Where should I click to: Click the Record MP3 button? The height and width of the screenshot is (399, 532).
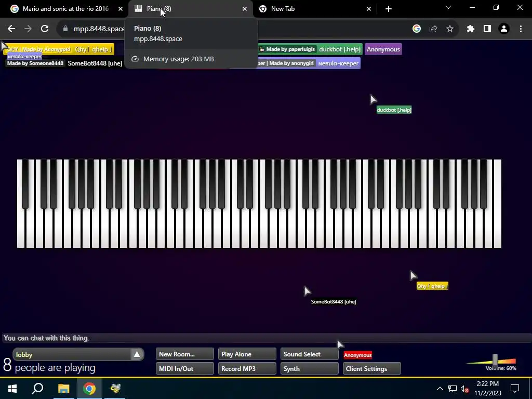(247, 368)
